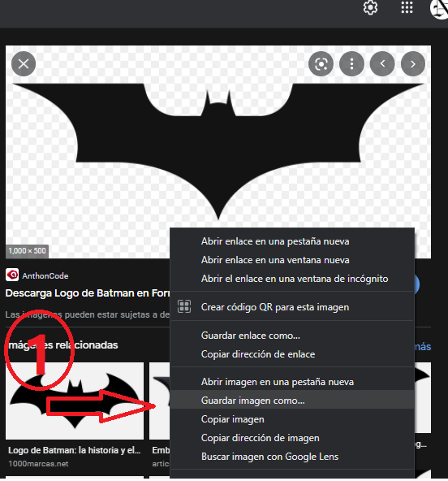Go to next image arrow
448x481 pixels.
[x=413, y=64]
